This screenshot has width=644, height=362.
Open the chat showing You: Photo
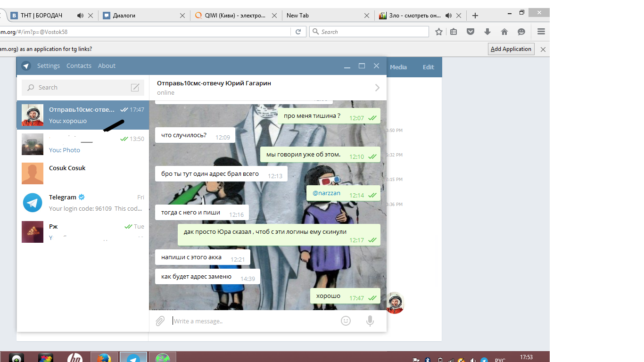(x=83, y=144)
